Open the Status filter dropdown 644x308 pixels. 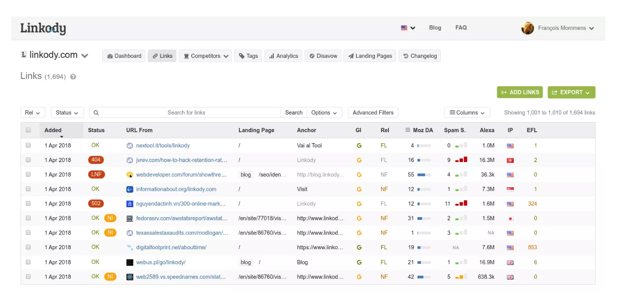[x=67, y=112]
